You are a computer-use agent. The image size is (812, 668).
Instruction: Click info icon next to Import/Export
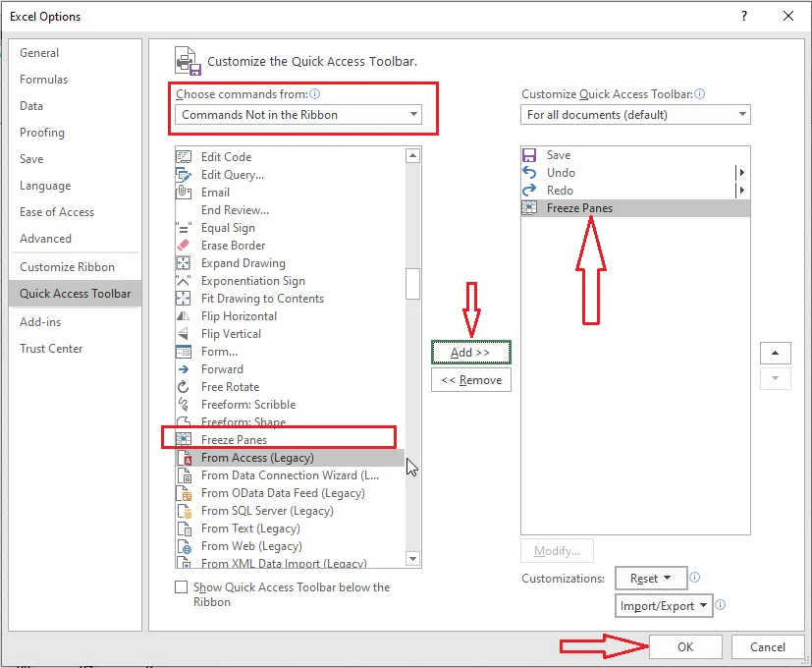(x=721, y=605)
